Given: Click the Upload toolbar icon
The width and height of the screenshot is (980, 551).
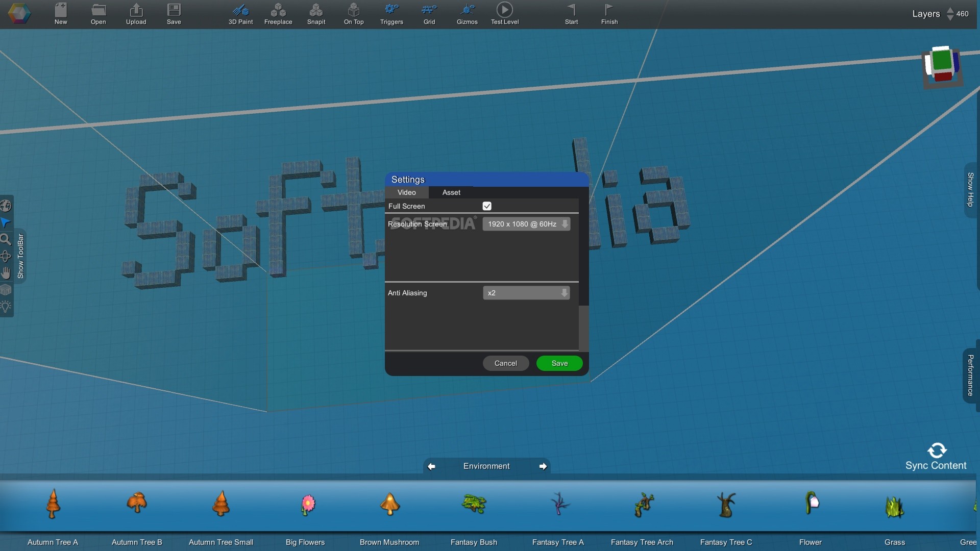Looking at the screenshot, I should [x=136, y=14].
